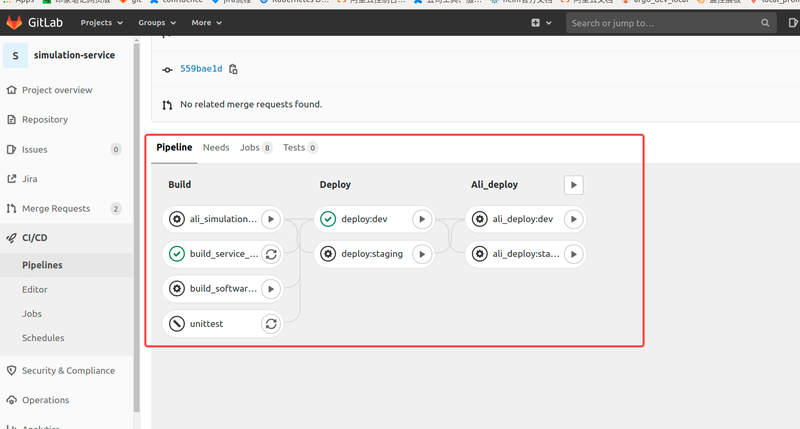Image resolution: width=800 pixels, height=429 pixels.
Task: Click deploy:dev passed status icon
Action: [328, 219]
